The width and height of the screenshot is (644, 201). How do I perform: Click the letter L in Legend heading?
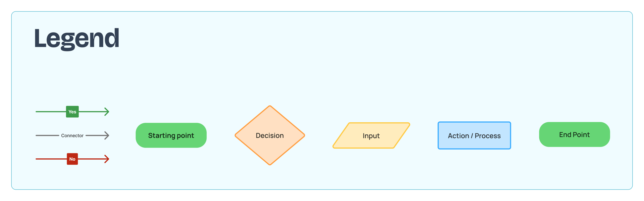[40, 38]
